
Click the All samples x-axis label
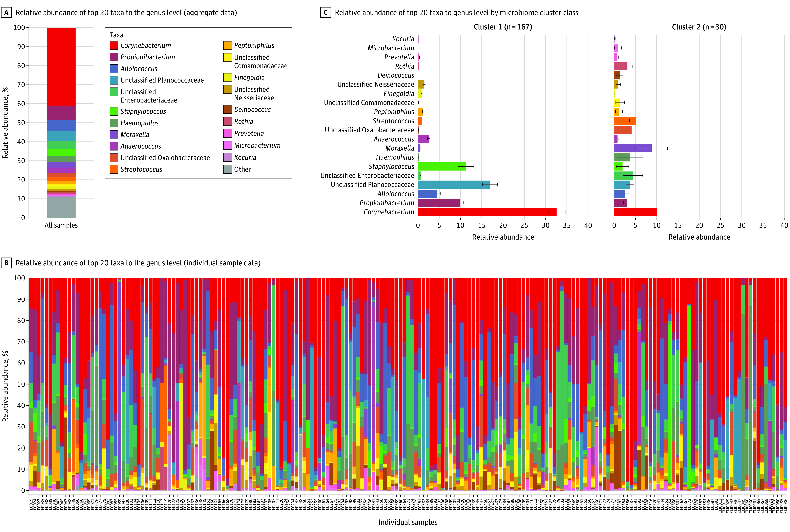(61, 225)
